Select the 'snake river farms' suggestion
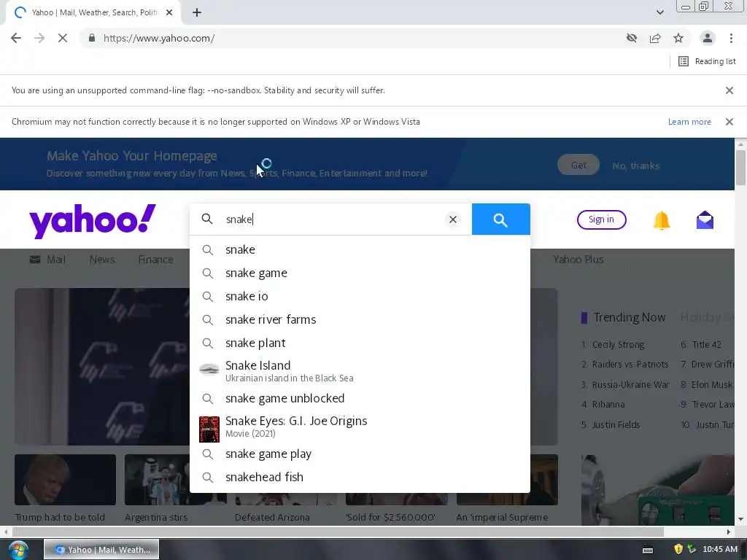The height and width of the screenshot is (560, 747). pos(360,319)
